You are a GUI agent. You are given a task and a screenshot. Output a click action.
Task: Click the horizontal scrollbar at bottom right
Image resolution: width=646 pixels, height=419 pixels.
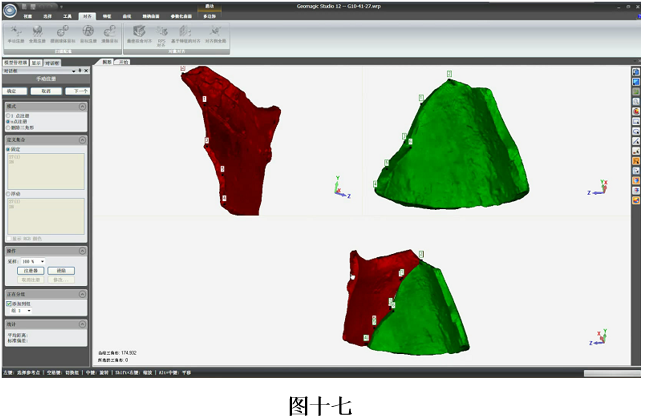pos(612,373)
